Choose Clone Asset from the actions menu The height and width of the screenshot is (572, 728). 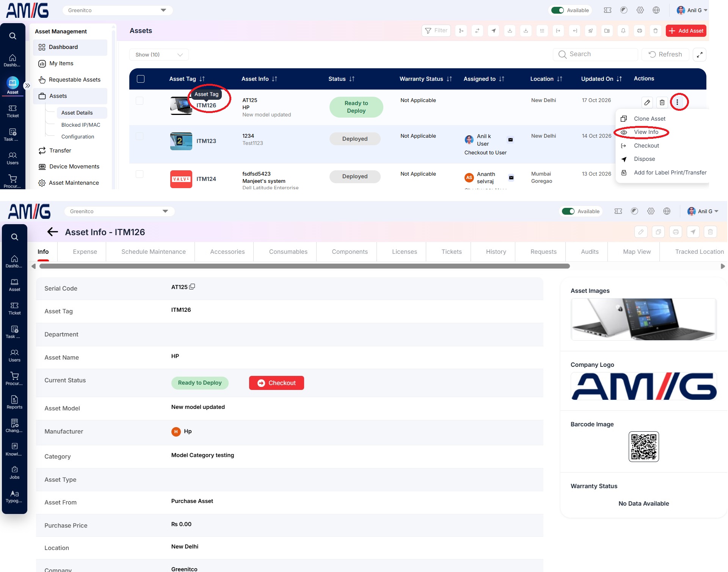click(x=650, y=119)
